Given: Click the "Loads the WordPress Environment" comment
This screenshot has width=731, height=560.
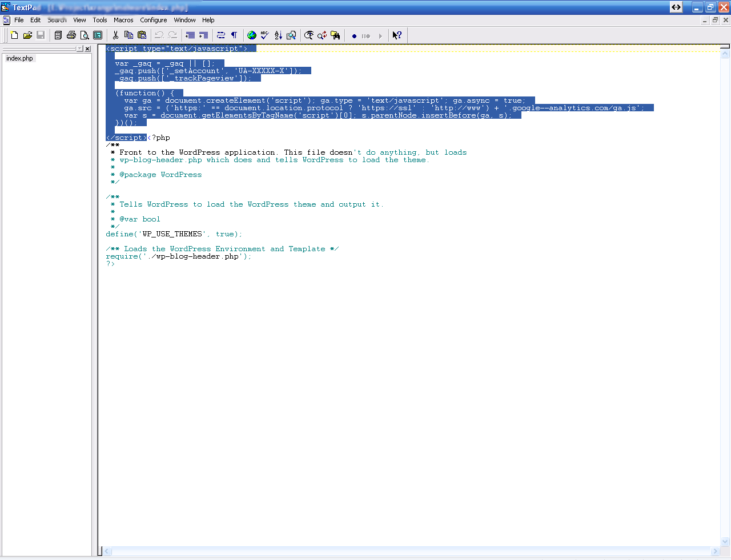Looking at the screenshot, I should (x=222, y=249).
